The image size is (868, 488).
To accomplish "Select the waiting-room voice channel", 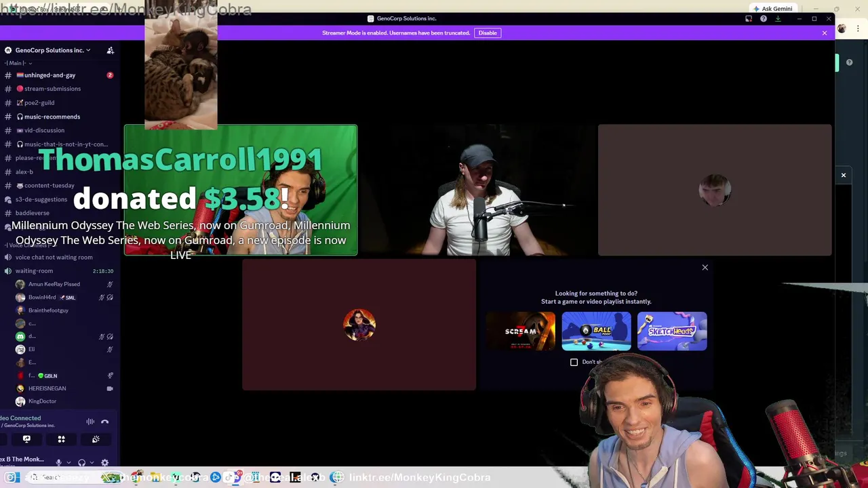I will pyautogui.click(x=60, y=271).
